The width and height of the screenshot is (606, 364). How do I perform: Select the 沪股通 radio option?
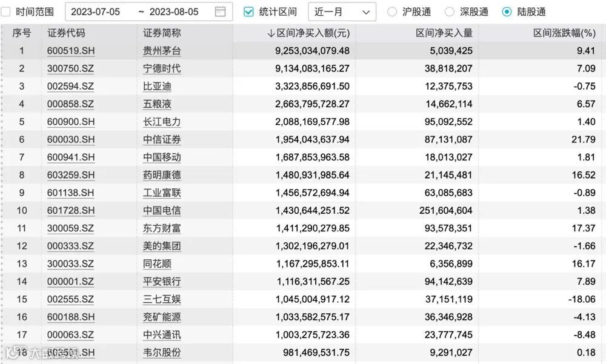click(392, 12)
